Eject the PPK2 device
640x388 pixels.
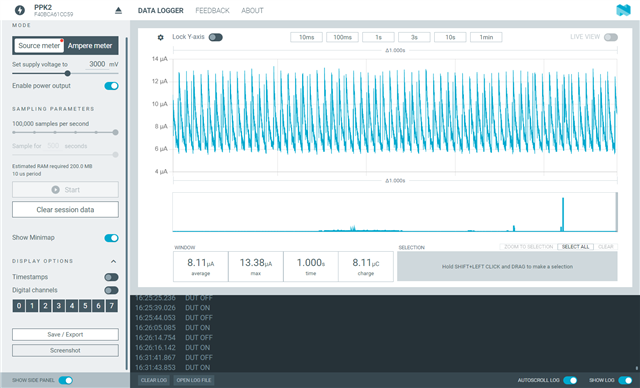[x=118, y=10]
